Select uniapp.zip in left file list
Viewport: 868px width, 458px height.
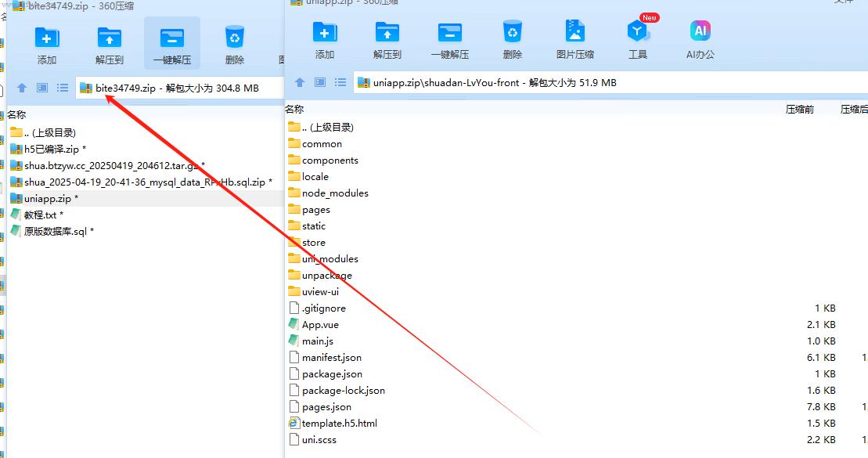[x=47, y=199]
